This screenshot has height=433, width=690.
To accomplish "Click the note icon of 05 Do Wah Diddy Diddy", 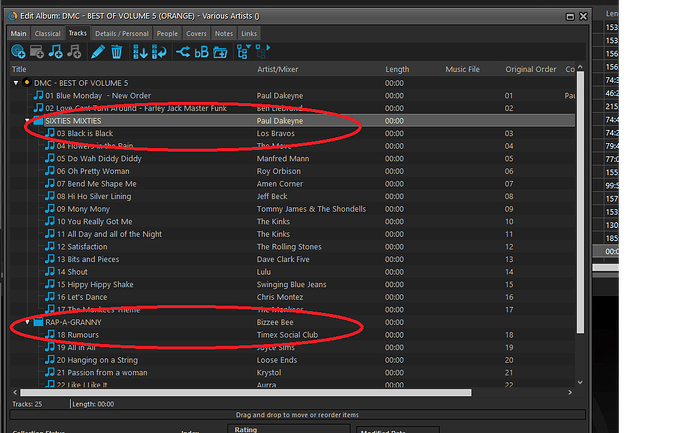I will coord(50,158).
